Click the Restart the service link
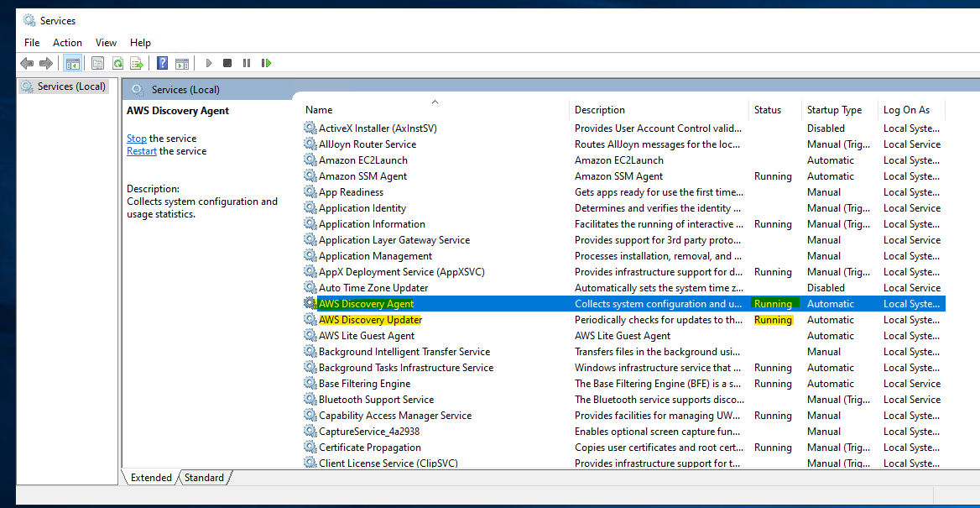 [142, 151]
